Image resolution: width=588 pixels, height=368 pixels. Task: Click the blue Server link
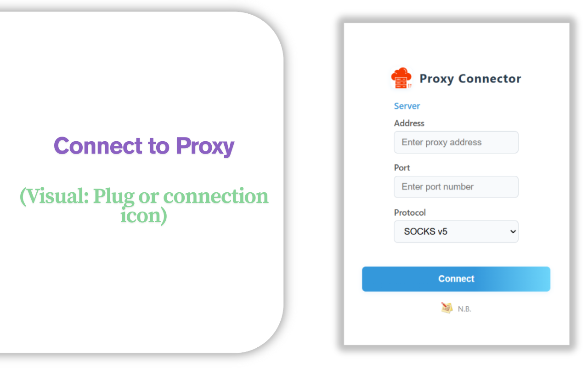click(x=407, y=106)
